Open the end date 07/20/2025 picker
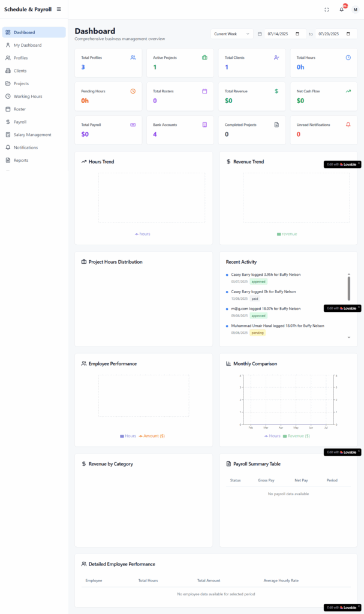 [336, 34]
